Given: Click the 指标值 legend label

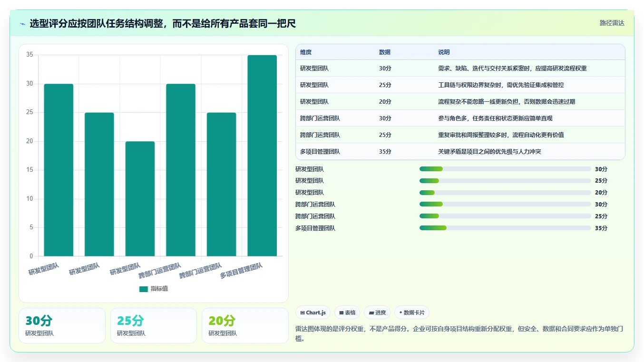Looking at the screenshot, I should pos(159,289).
